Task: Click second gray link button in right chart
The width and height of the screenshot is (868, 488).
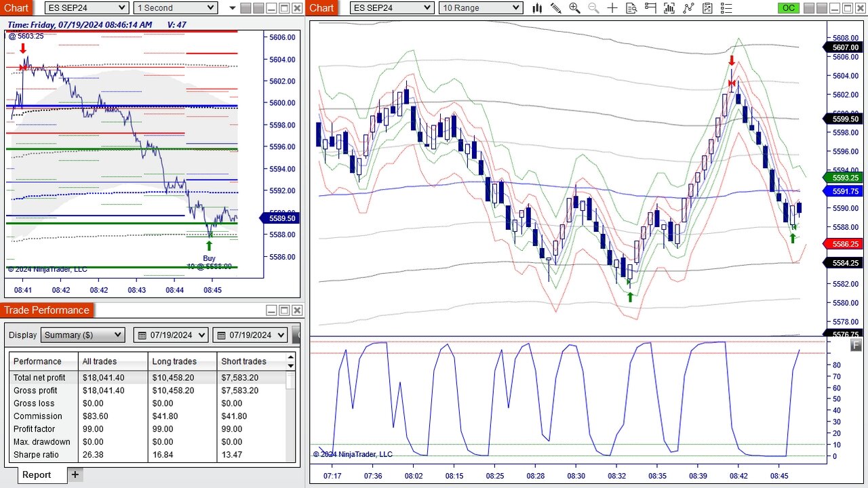Action: click(823, 8)
